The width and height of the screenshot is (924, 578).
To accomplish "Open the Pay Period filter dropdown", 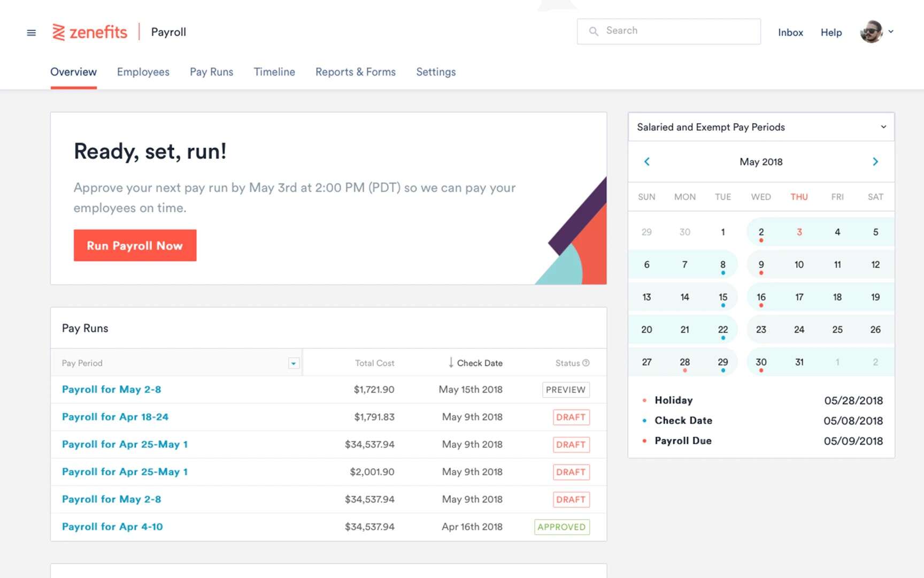I will point(293,363).
